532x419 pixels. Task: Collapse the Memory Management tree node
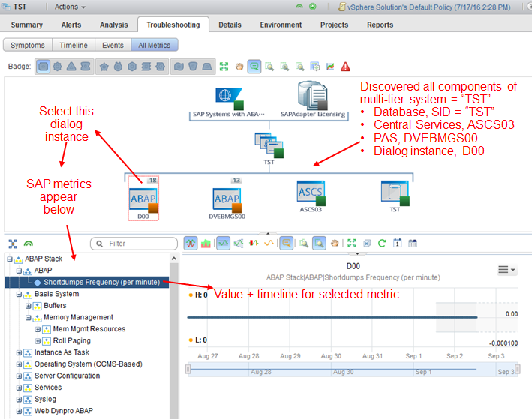(29, 318)
